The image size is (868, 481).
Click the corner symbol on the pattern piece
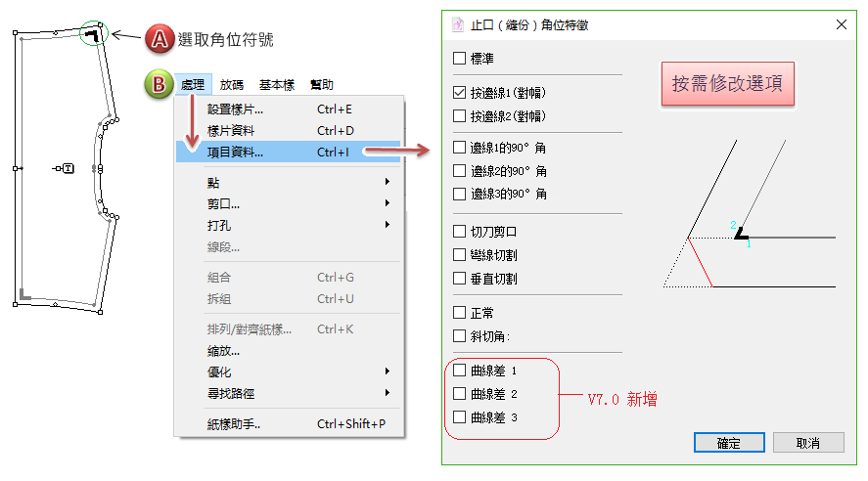(x=93, y=35)
